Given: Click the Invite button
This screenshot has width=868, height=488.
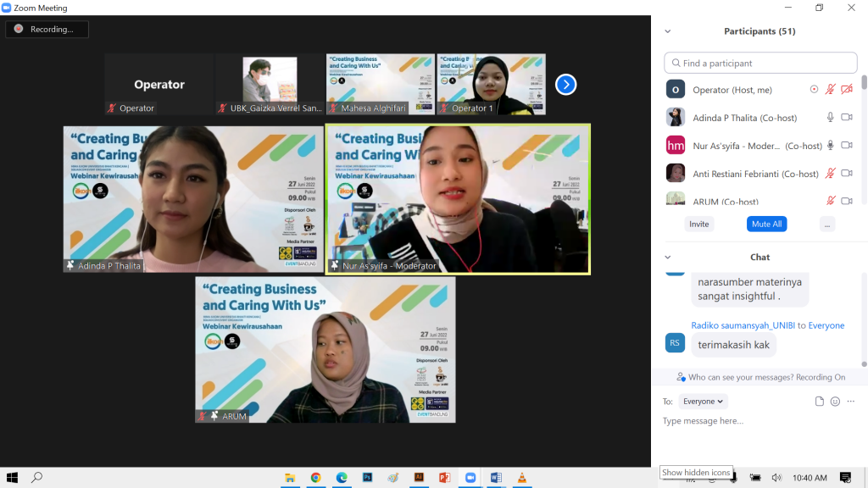Looking at the screenshot, I should pyautogui.click(x=698, y=224).
